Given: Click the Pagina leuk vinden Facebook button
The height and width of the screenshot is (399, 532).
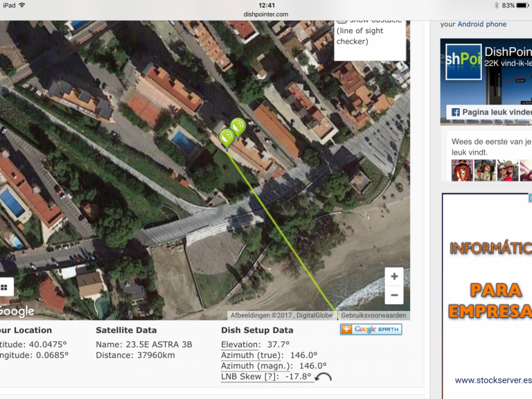Looking at the screenshot, I should coord(488,112).
